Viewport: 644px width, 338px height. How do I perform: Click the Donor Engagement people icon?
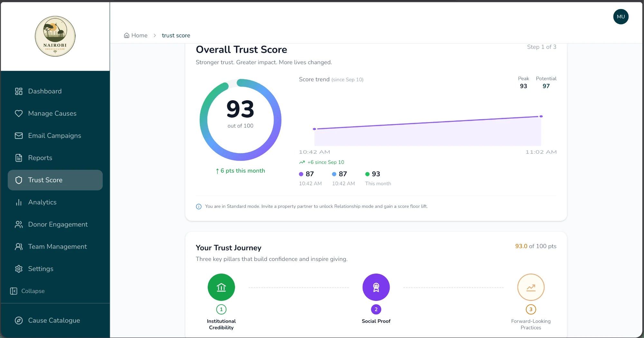19,225
